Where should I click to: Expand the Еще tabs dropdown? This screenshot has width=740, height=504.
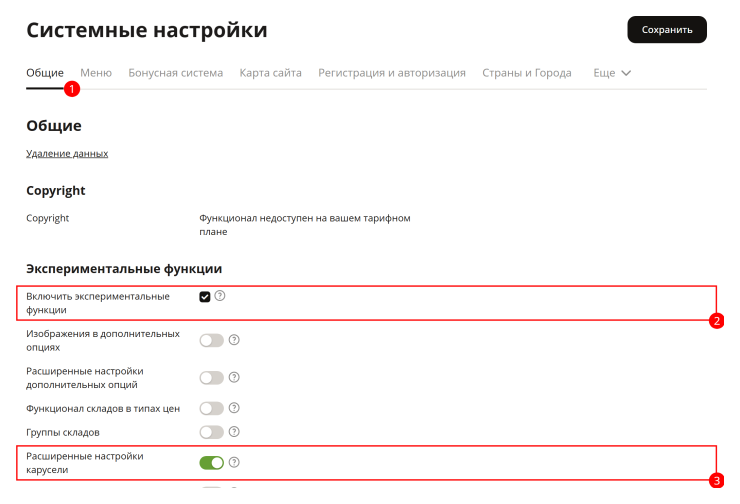click(612, 73)
